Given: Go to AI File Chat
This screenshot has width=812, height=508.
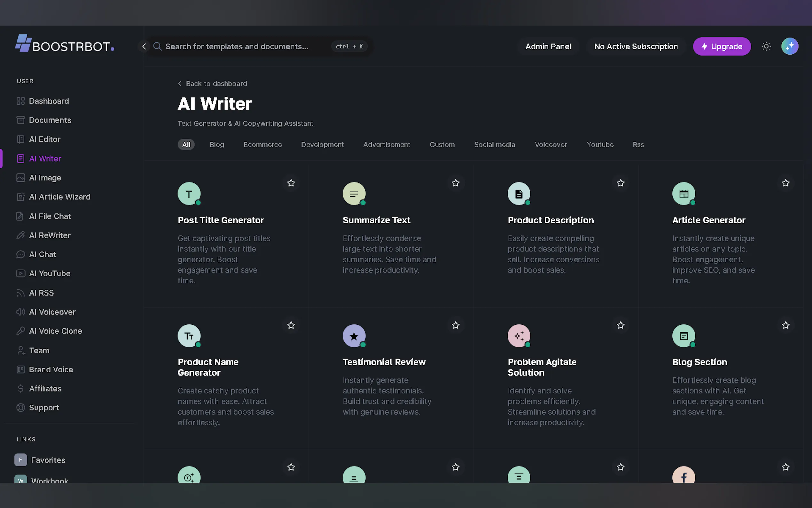Looking at the screenshot, I should 50,216.
